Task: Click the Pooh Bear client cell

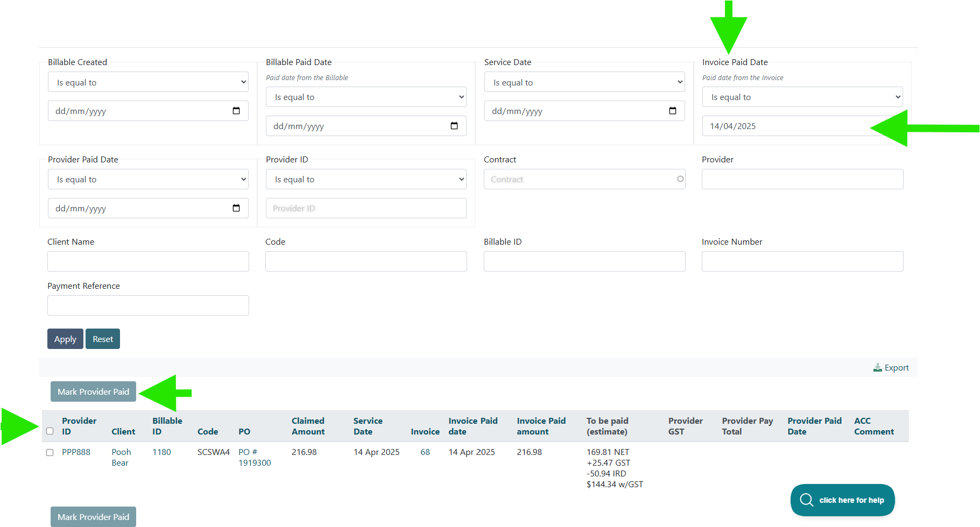Action: pyautogui.click(x=122, y=458)
